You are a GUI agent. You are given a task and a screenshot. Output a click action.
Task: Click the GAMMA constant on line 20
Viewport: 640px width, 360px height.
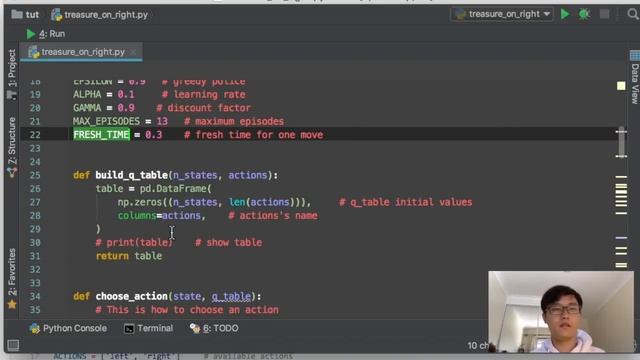pos(87,108)
